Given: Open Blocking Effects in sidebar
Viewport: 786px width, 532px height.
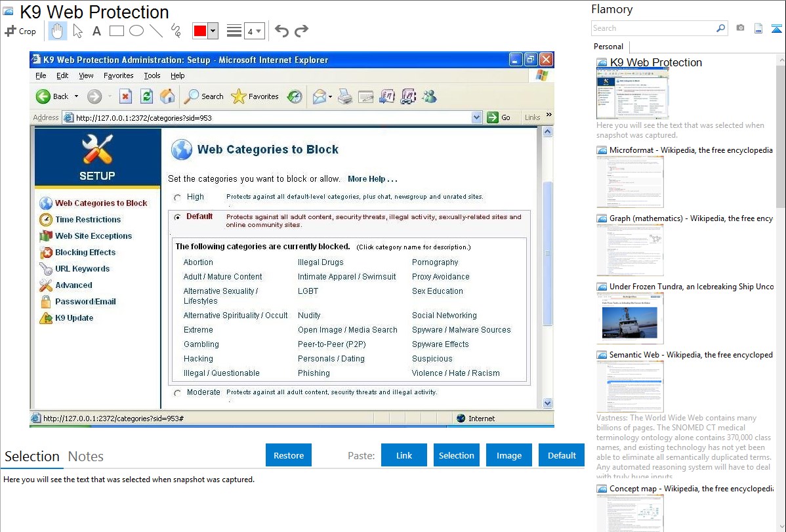Looking at the screenshot, I should (85, 252).
